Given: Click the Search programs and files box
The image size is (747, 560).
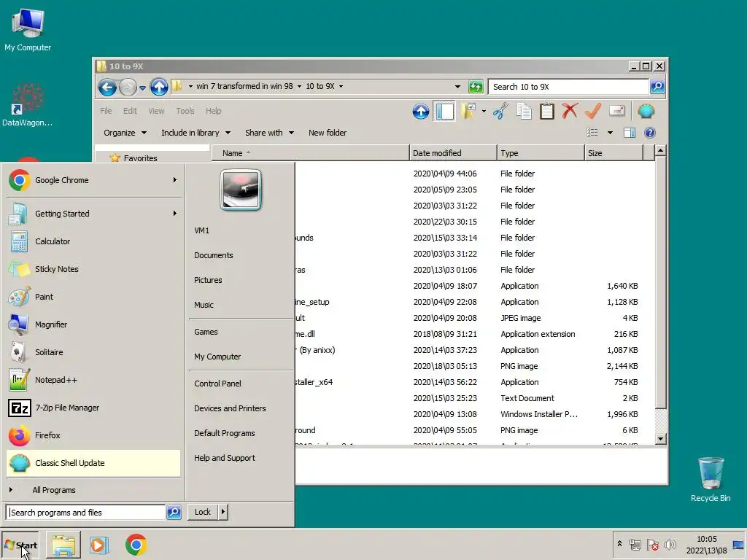Looking at the screenshot, I should click(x=86, y=513).
